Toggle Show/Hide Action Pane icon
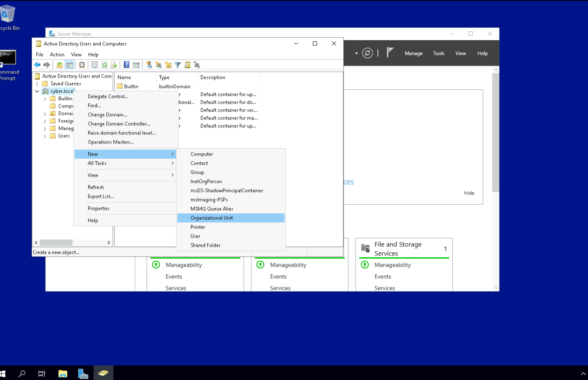 pyautogui.click(x=136, y=65)
